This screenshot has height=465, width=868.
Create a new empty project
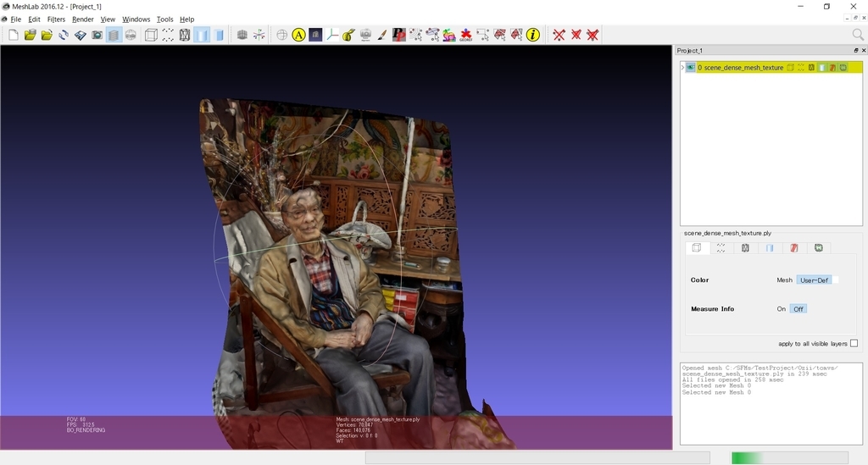pyautogui.click(x=14, y=35)
